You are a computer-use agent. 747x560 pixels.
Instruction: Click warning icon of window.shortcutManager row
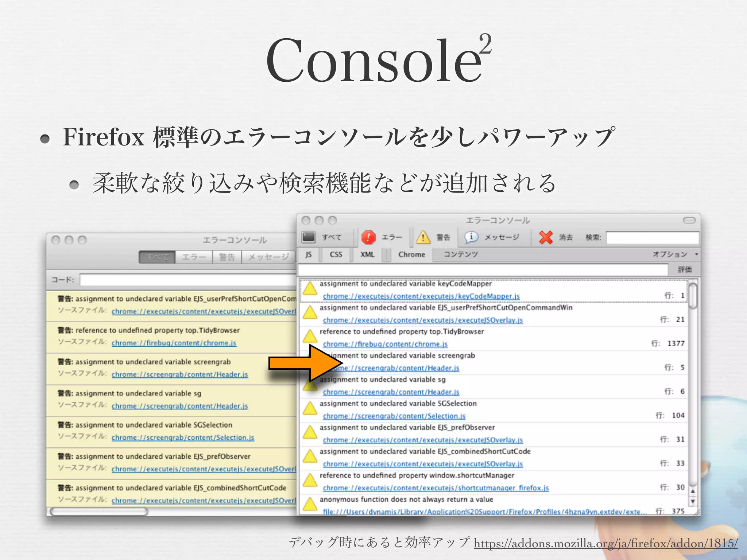[310, 480]
